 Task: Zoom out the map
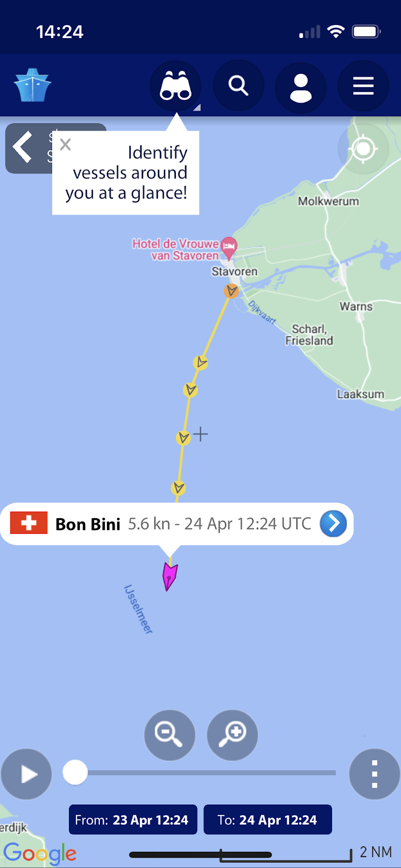tap(169, 735)
